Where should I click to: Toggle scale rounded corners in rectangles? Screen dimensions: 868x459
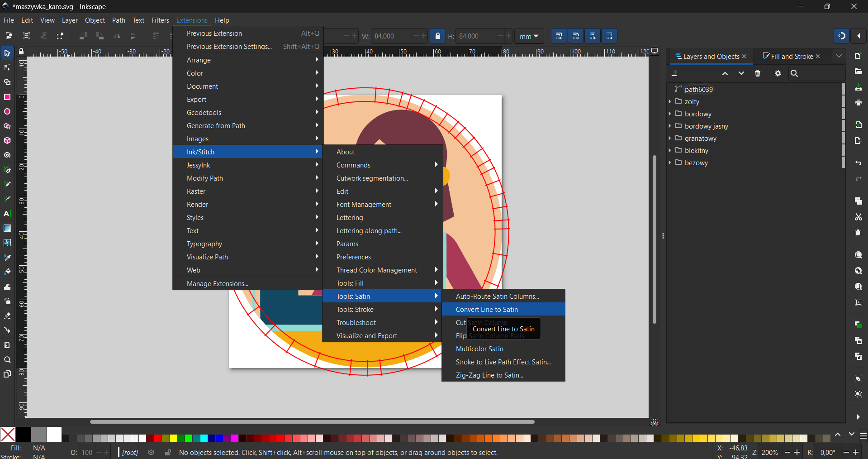point(576,36)
